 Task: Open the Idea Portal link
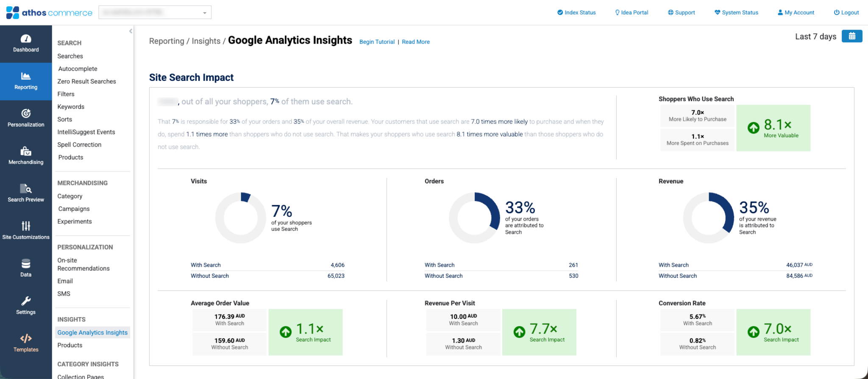(632, 13)
